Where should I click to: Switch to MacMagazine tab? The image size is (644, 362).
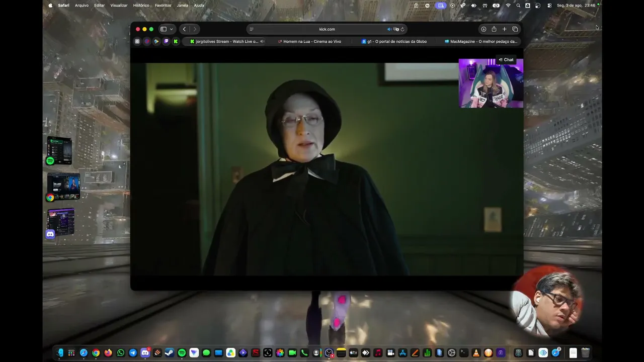pyautogui.click(x=480, y=41)
